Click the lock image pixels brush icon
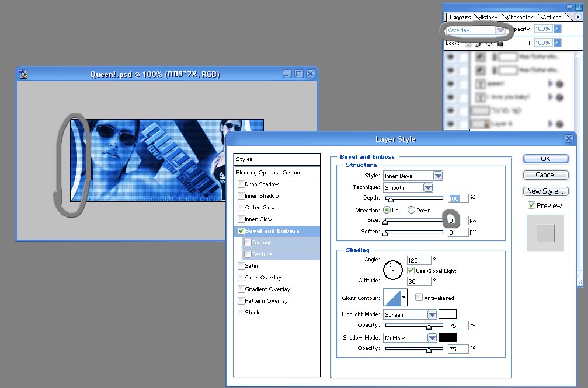Screen dimensions: 588x388 pyautogui.click(x=478, y=43)
